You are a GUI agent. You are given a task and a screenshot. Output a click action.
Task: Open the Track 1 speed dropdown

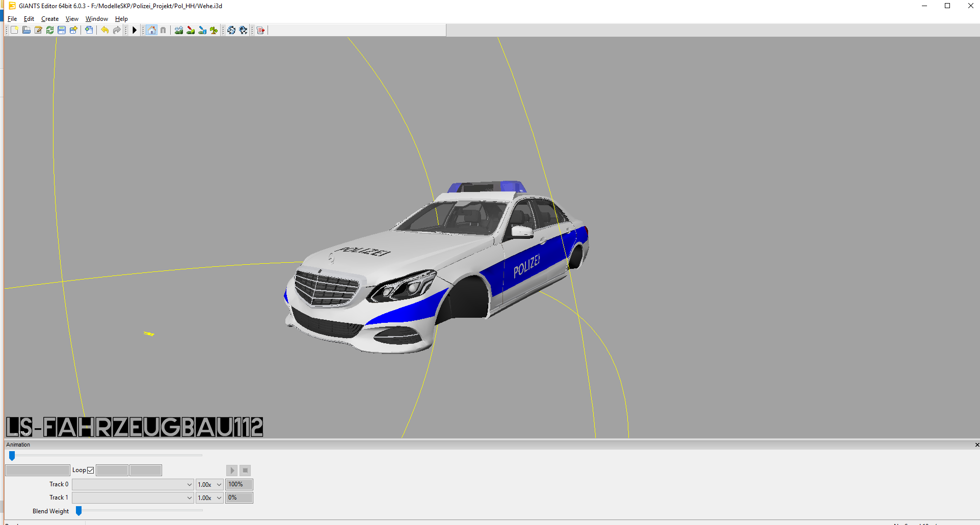click(209, 498)
